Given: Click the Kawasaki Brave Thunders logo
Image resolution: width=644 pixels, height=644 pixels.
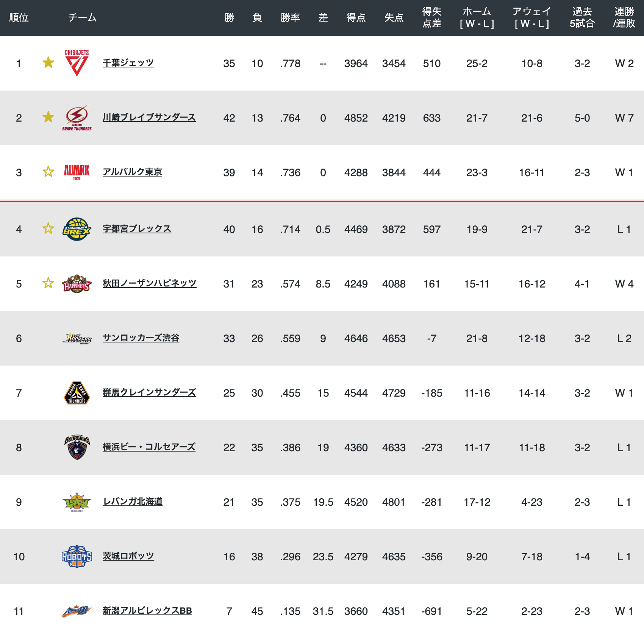Looking at the screenshot, I should pyautogui.click(x=77, y=117).
